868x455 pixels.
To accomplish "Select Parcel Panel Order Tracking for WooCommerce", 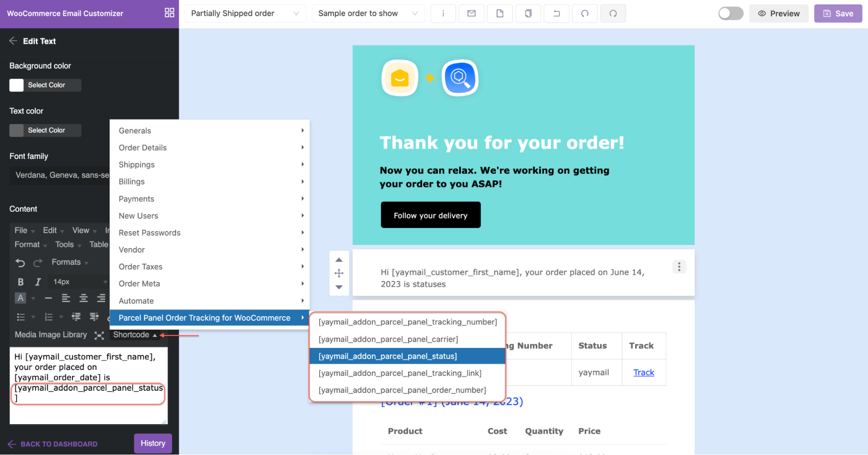I will click(x=210, y=318).
